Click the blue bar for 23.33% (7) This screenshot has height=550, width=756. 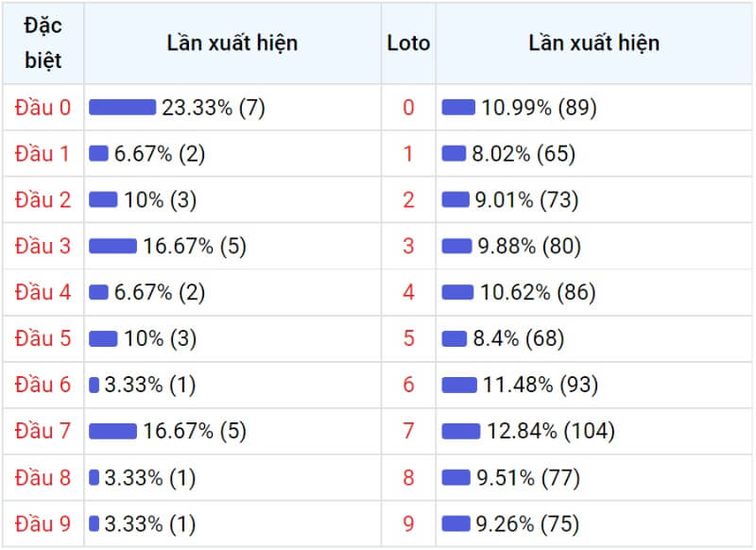click(123, 107)
